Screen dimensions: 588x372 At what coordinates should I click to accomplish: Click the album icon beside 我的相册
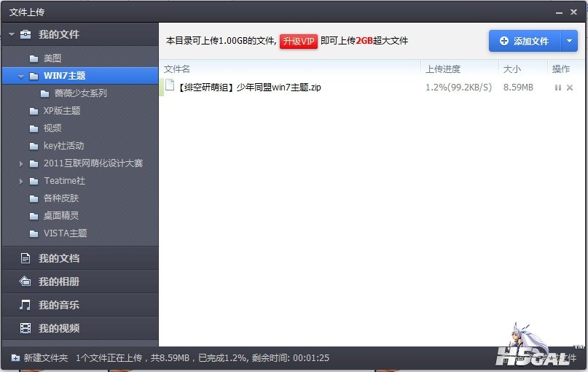[25, 281]
